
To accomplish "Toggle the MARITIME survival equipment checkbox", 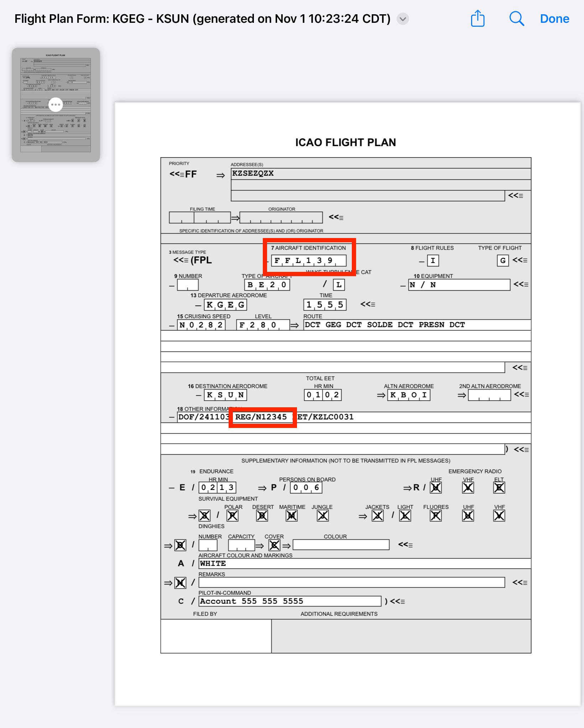I will (292, 516).
